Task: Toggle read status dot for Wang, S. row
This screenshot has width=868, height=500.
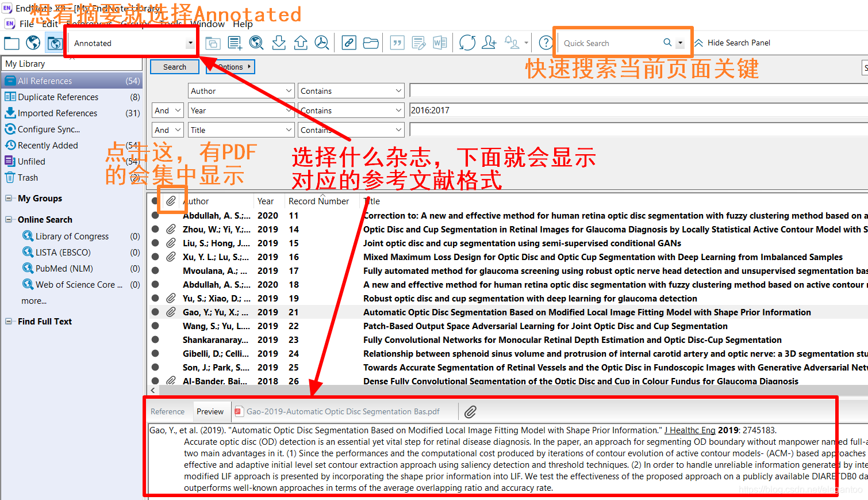Action: tap(155, 326)
